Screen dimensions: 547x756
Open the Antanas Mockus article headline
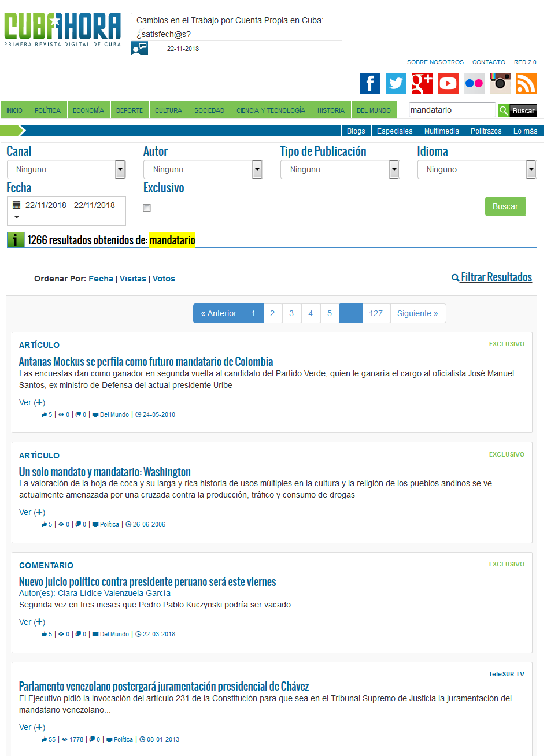(x=146, y=362)
